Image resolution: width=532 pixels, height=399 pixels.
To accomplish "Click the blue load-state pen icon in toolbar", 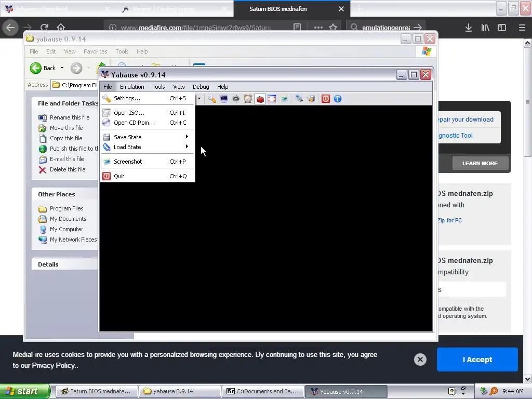I will pos(299,99).
